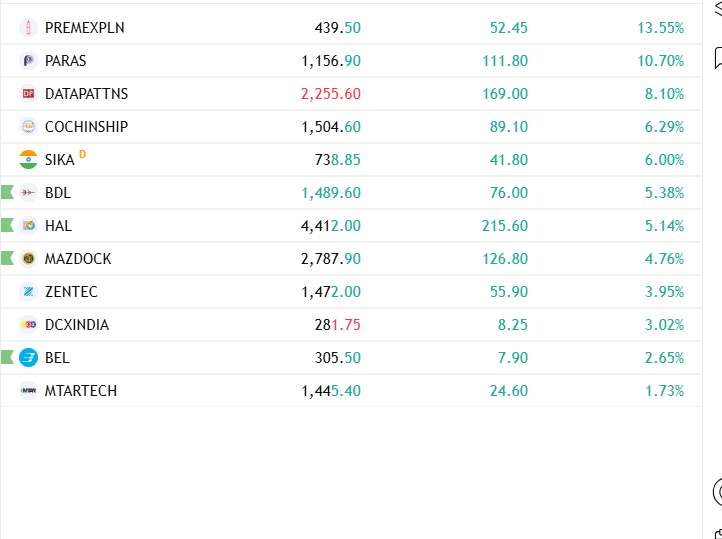The height and width of the screenshot is (539, 722).
Task: Click the last price 1,445.40
Action: pos(331,391)
